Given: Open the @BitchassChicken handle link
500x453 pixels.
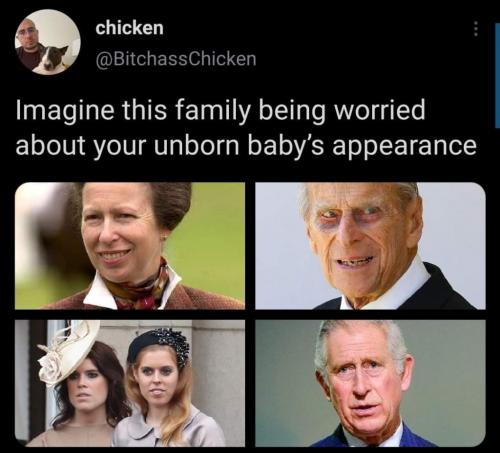Looking at the screenshot, I should (x=176, y=59).
